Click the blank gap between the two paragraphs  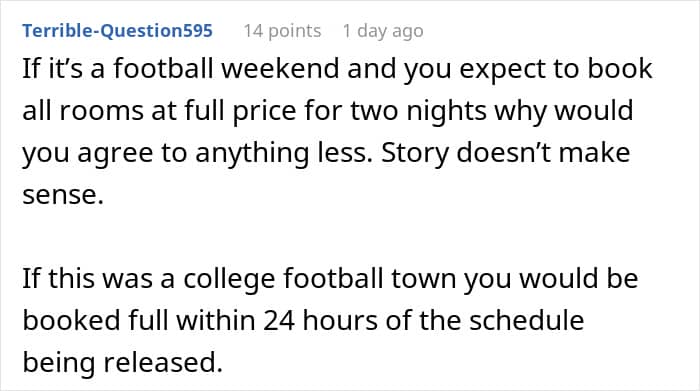coord(330,237)
